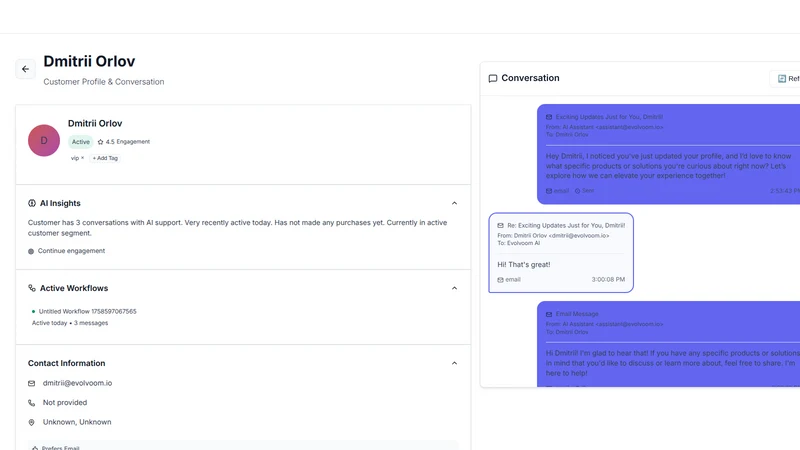Open the Hi Dmitrii! I'm glad to hear message
Screen dimensions: 800x450
668,344
